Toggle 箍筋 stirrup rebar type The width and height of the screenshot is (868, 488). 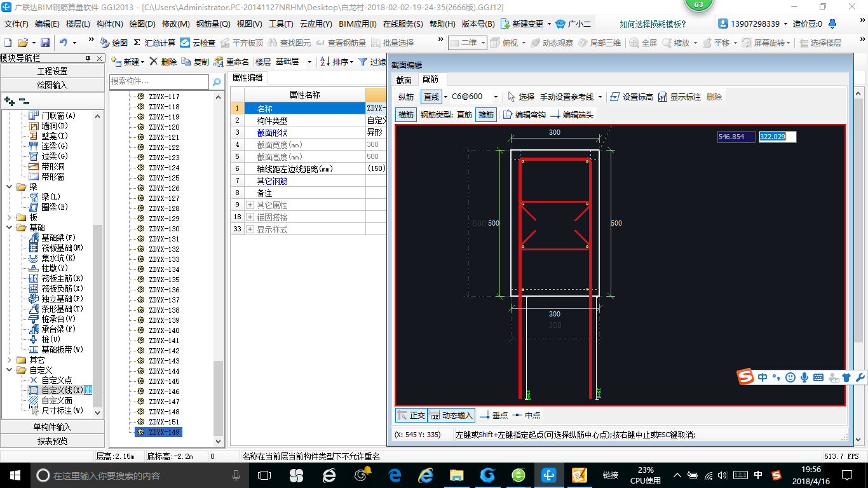point(486,115)
